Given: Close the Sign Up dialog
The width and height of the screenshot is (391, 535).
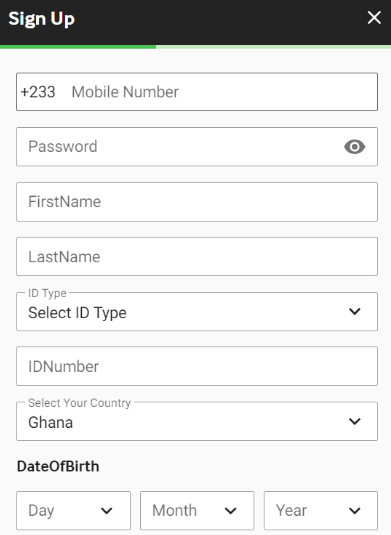Looking at the screenshot, I should click(x=374, y=17).
